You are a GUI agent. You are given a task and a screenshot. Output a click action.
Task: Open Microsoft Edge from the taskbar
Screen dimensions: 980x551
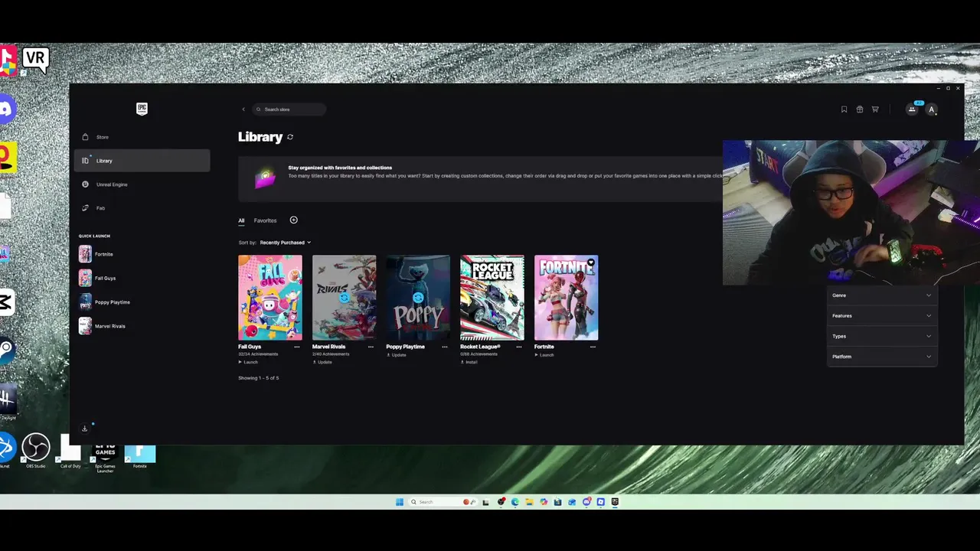click(x=515, y=502)
